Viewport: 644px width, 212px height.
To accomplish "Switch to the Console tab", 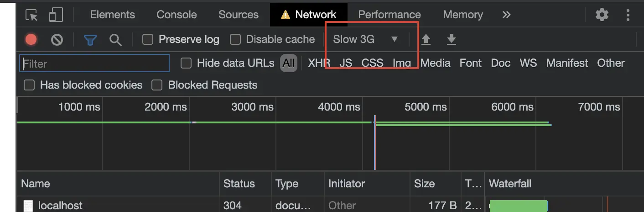I will 177,15.
